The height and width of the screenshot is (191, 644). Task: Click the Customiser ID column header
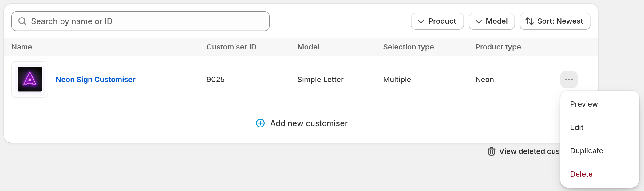[x=231, y=47]
